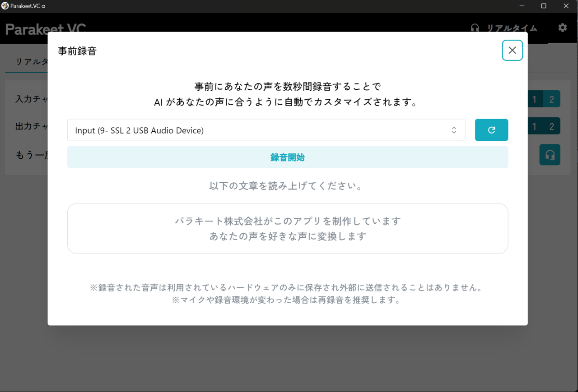Click the 事前録音 dialog title

coord(77,51)
